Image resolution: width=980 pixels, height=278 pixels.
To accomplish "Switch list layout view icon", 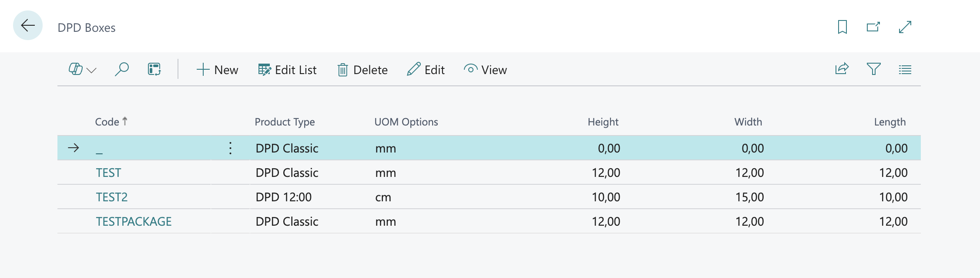I will [x=905, y=70].
